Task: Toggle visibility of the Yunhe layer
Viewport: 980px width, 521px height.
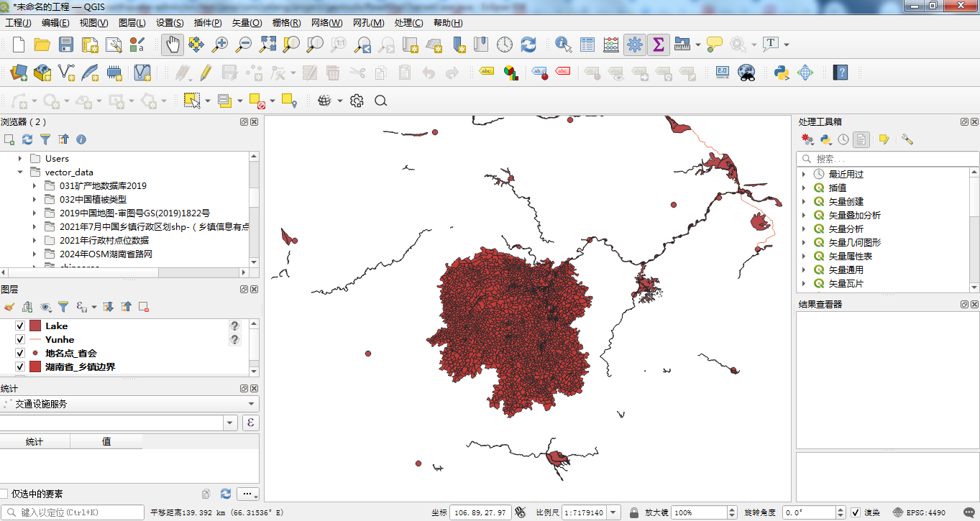Action: pos(20,340)
